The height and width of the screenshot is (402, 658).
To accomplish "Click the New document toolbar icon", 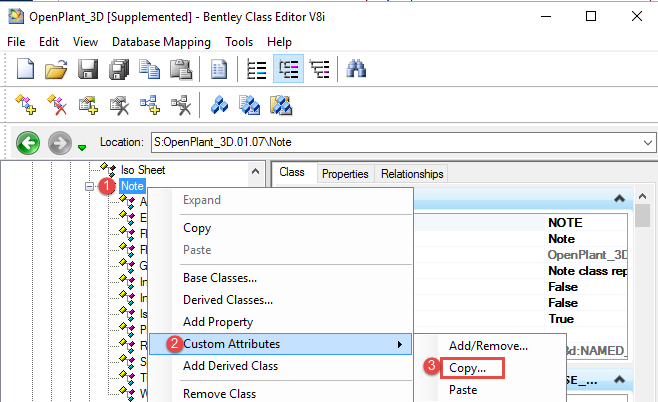I will click(25, 69).
